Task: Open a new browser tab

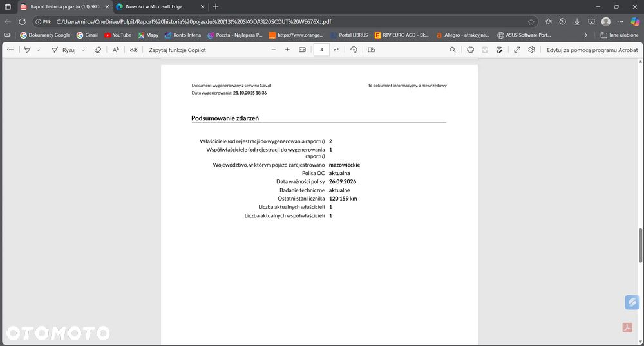Action: coord(216,6)
